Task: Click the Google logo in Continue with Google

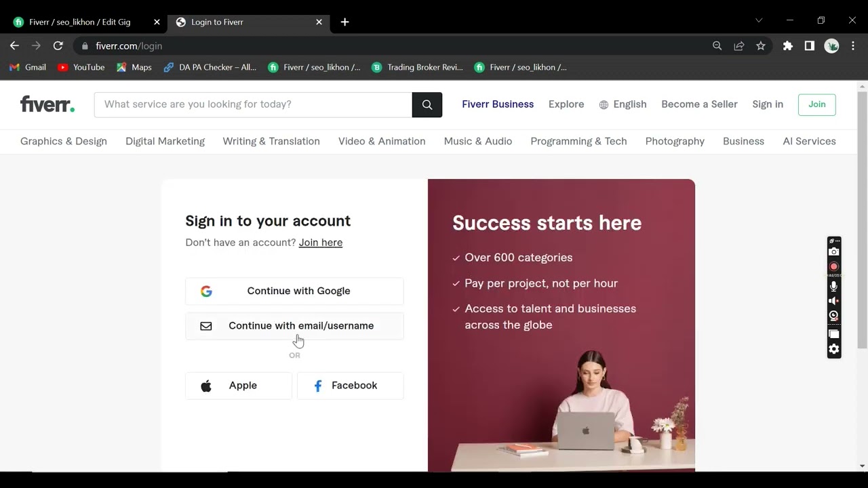Action: click(x=206, y=291)
